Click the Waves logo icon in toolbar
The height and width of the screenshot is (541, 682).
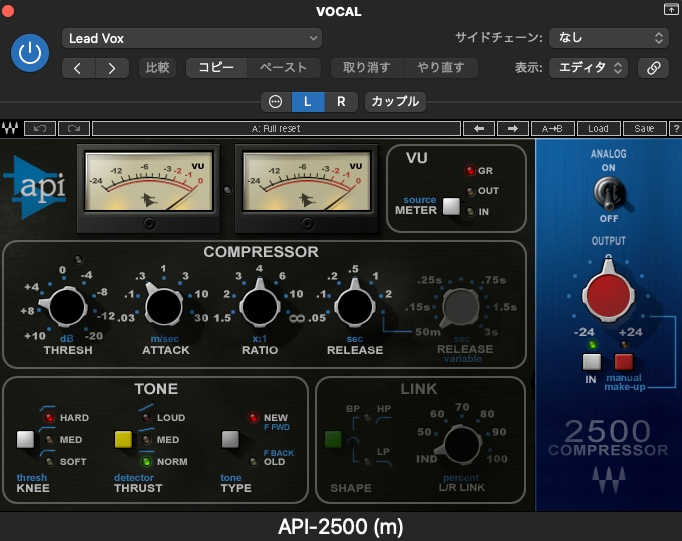pyautogui.click(x=12, y=129)
